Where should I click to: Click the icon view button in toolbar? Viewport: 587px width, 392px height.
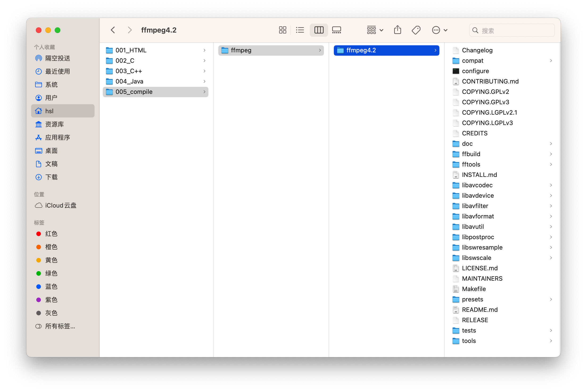[282, 30]
